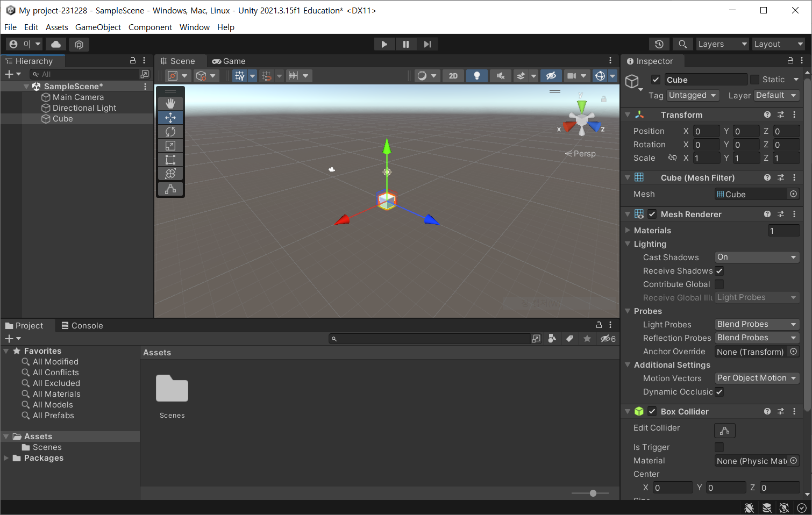812x515 pixels.
Task: Click the Play button
Action: (384, 44)
